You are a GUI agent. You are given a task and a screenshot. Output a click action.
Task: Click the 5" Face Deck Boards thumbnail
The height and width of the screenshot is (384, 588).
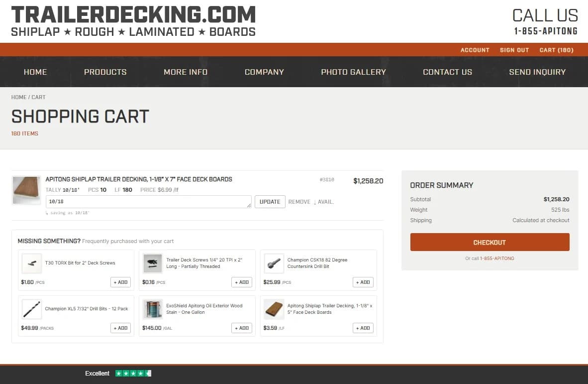(274, 309)
